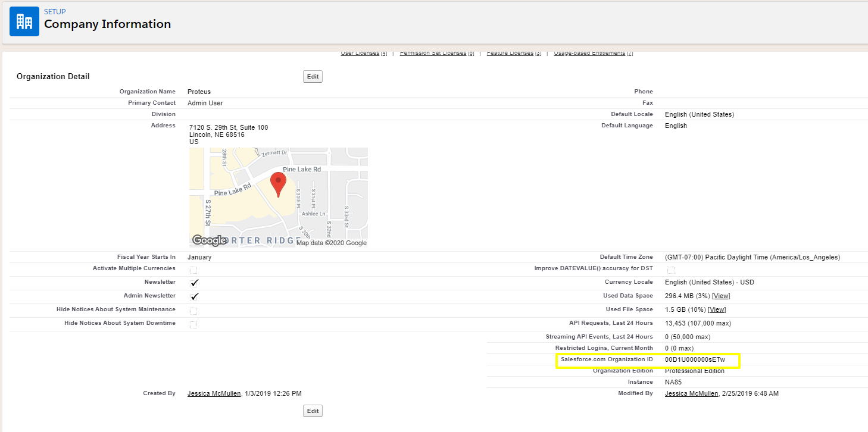Image resolution: width=868 pixels, height=432 pixels.
Task: Click the Company Information building icon
Action: click(x=24, y=22)
